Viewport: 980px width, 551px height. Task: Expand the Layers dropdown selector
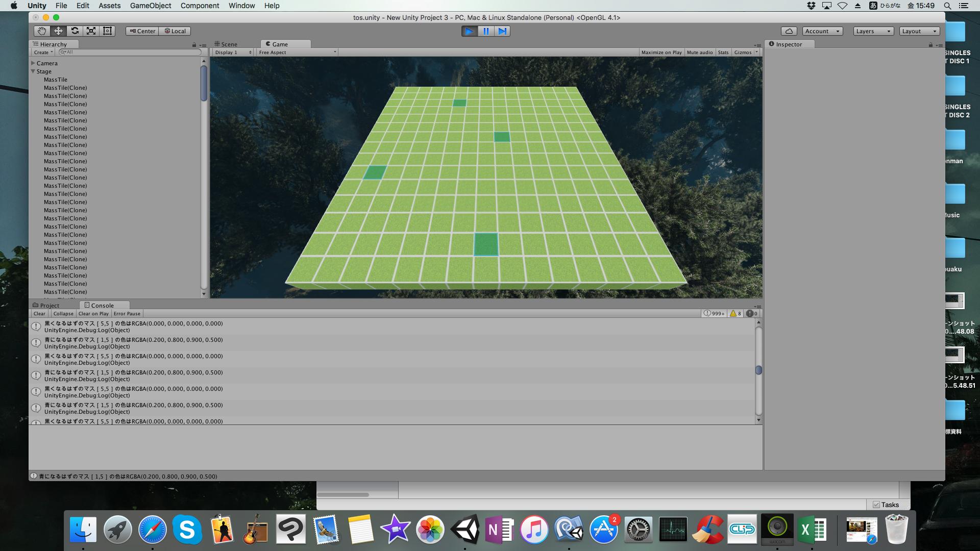coord(872,31)
